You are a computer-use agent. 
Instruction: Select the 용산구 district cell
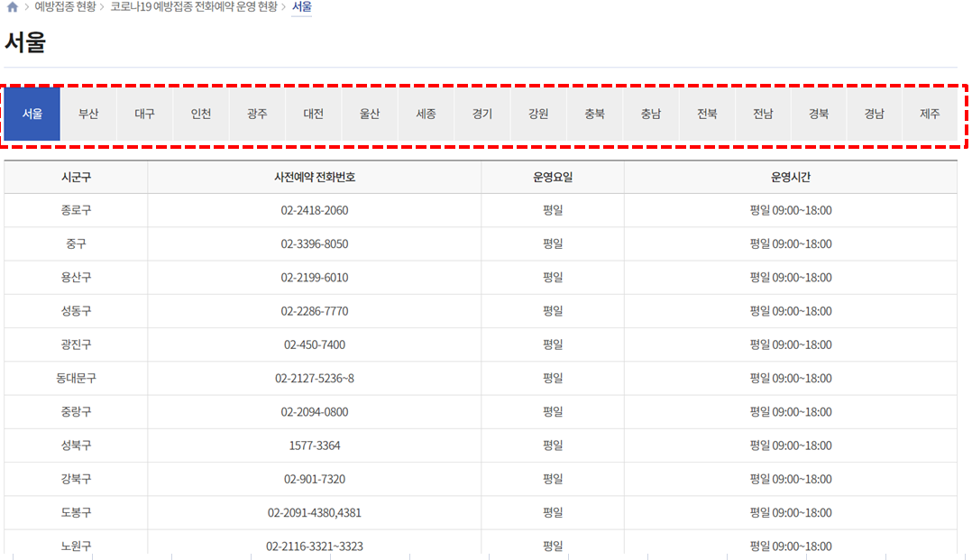click(x=77, y=277)
